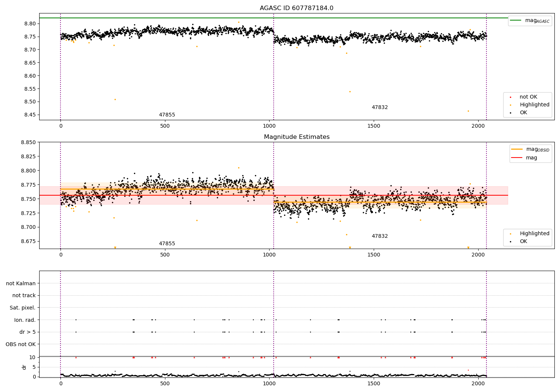Click orange outlier point near 8.54 in top plot
This screenshot has width=560, height=392.
click(x=350, y=91)
